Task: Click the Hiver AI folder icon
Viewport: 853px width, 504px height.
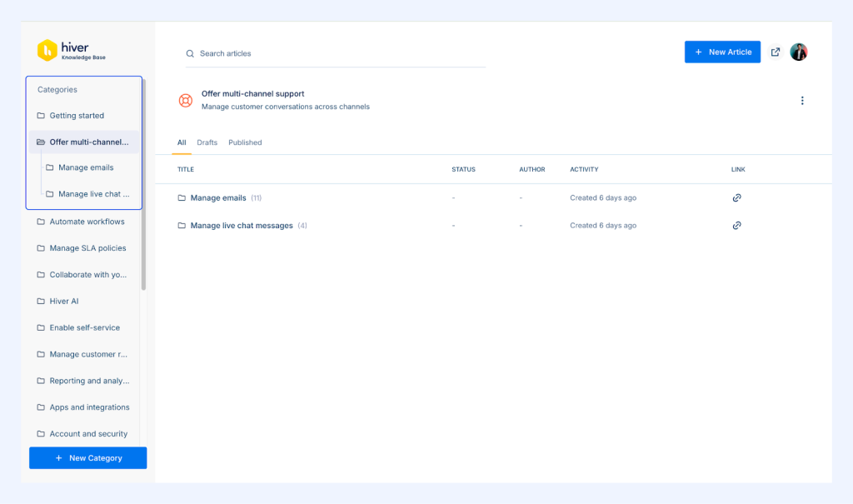Action: coord(39,301)
